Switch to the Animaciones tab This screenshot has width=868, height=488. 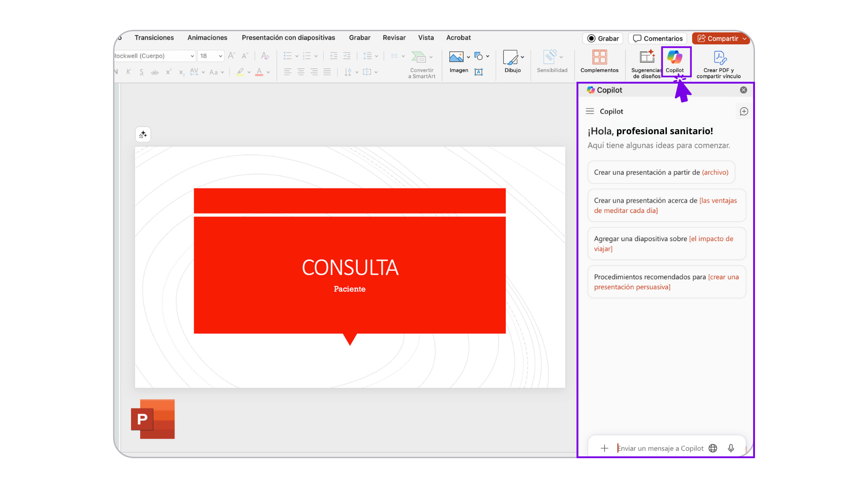(207, 38)
